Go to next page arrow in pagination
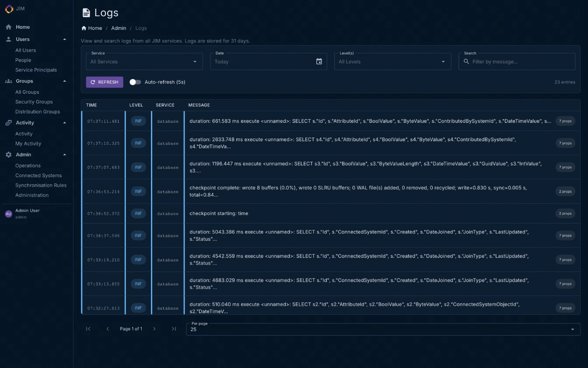This screenshot has height=368, width=588. point(154,329)
